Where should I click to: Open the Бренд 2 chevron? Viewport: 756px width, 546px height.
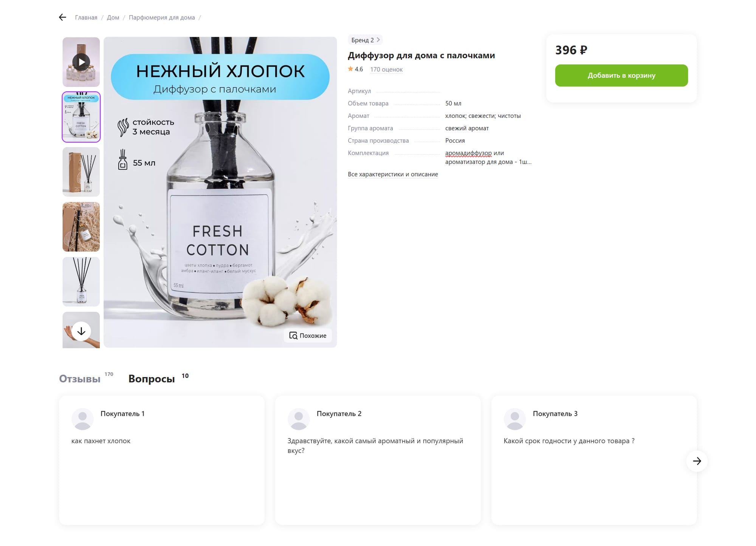point(378,40)
